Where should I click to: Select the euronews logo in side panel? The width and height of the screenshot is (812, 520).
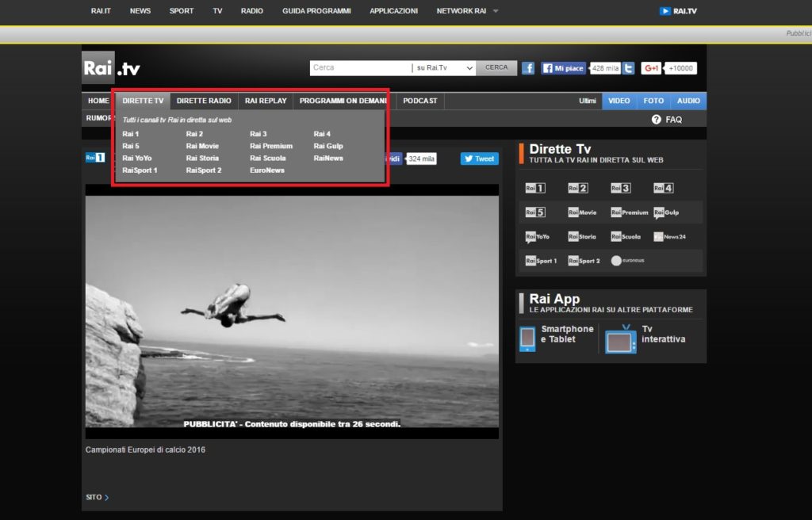point(627,261)
